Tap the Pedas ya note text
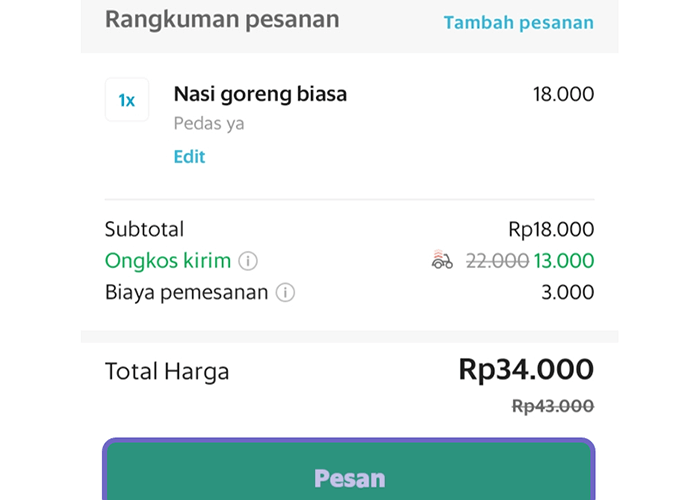This screenshot has width=700, height=500. point(209,123)
